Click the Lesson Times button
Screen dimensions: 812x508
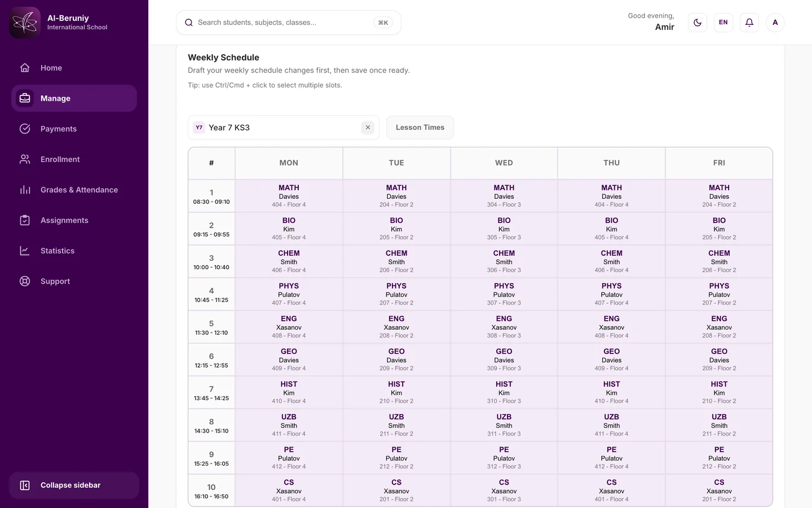point(420,128)
